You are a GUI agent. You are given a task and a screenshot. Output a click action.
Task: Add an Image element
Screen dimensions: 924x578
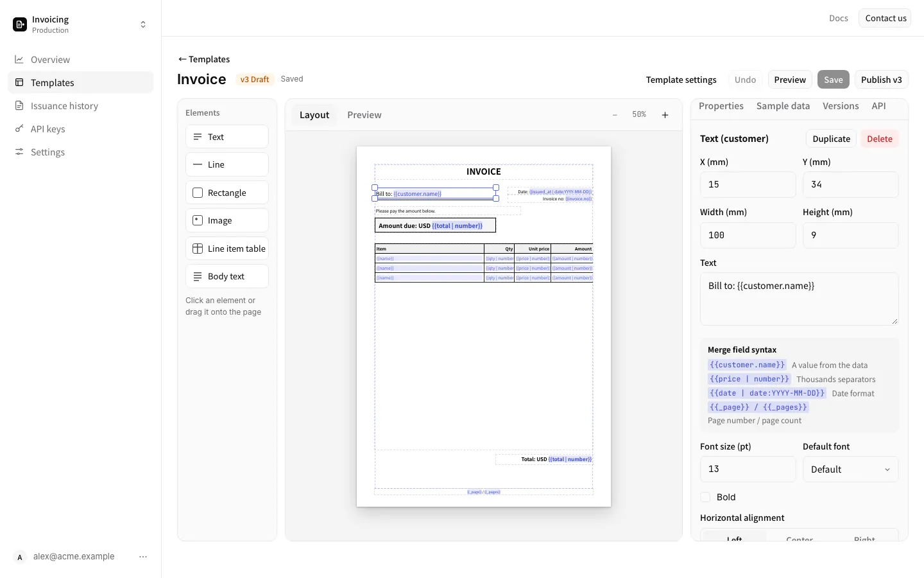[x=227, y=220]
